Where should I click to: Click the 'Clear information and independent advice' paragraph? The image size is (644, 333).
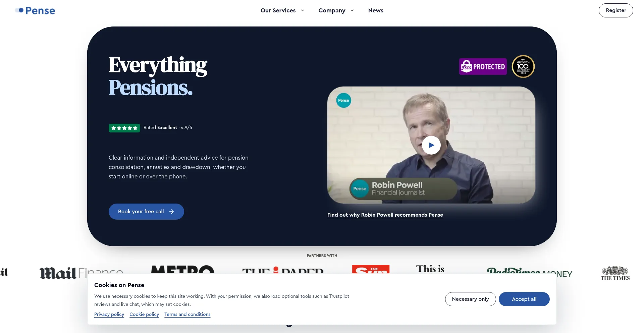tap(178, 167)
